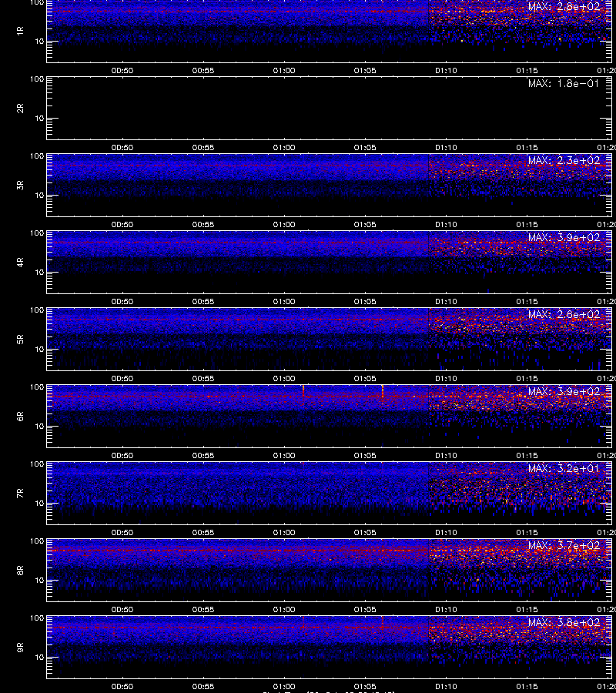Click the 01:15 time label under 3R panel
616x693 pixels.
[x=527, y=225]
